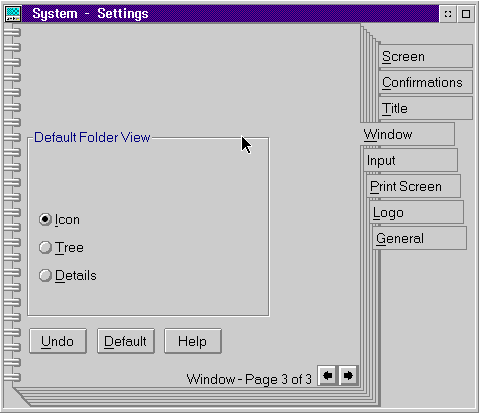Image resolution: width=479 pixels, height=413 pixels.
Task: Switch to the Screen tab
Action: 425,56
